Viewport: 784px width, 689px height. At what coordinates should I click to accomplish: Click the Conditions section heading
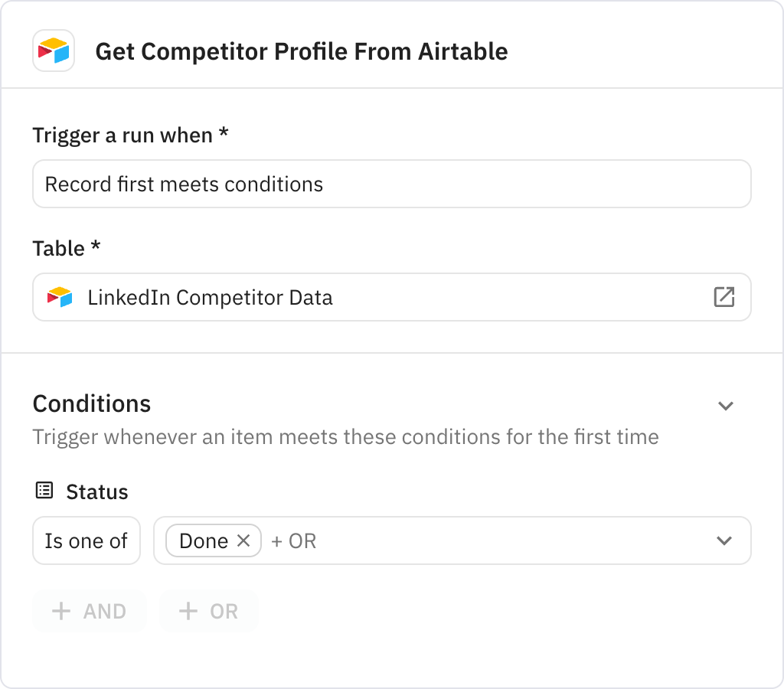[x=91, y=403]
